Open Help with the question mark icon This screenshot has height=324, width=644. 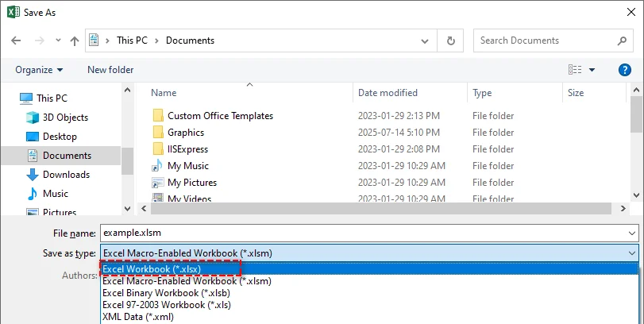tap(625, 70)
